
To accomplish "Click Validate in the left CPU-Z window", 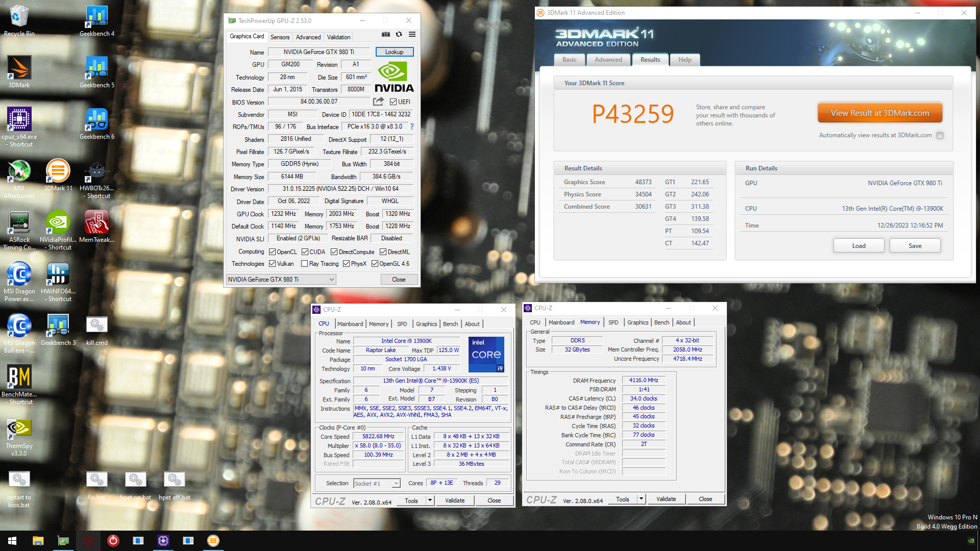I will coord(455,500).
